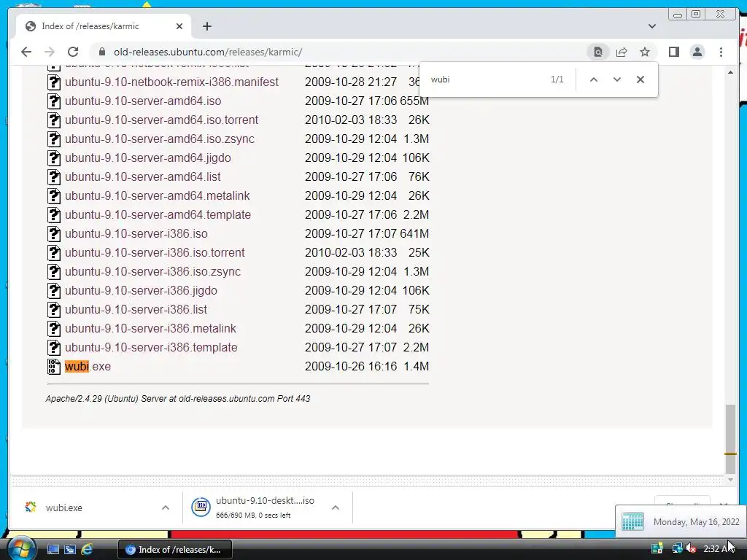
Task: Open a new tab
Action: pyautogui.click(x=206, y=26)
